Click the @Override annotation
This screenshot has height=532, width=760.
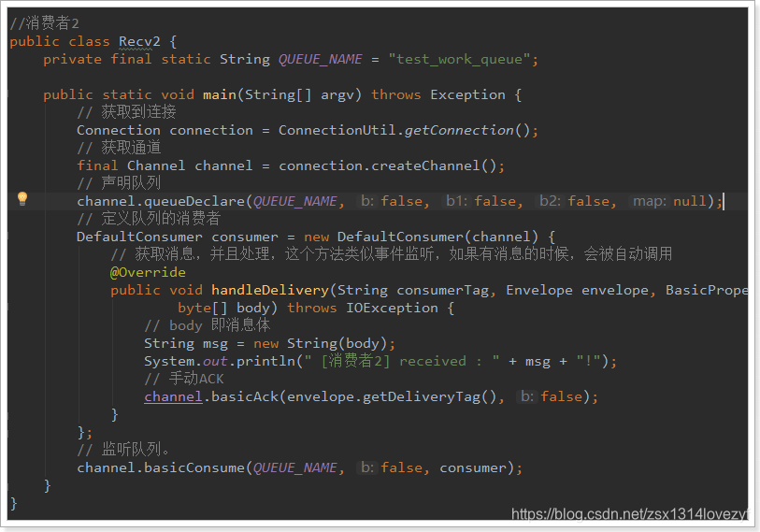coord(148,273)
